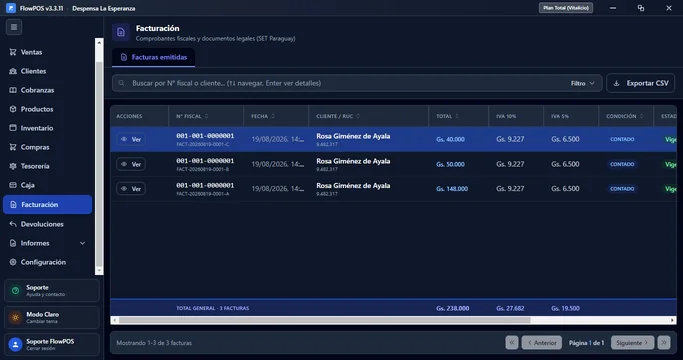Click the Siguiente page button
The height and width of the screenshot is (360, 683).
(632, 343)
